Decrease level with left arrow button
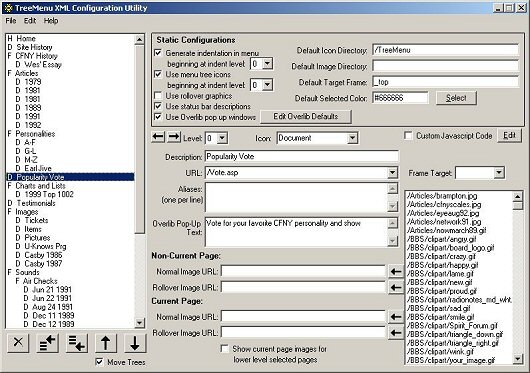 coord(158,137)
